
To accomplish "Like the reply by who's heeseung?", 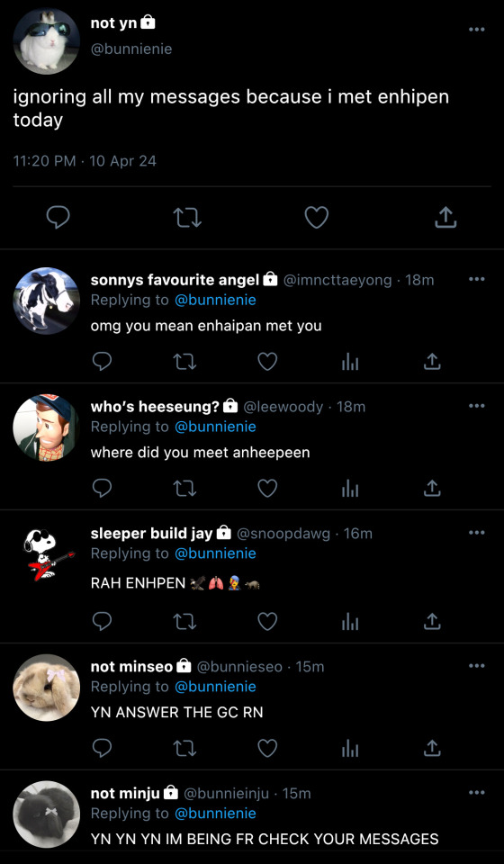I will tap(267, 488).
